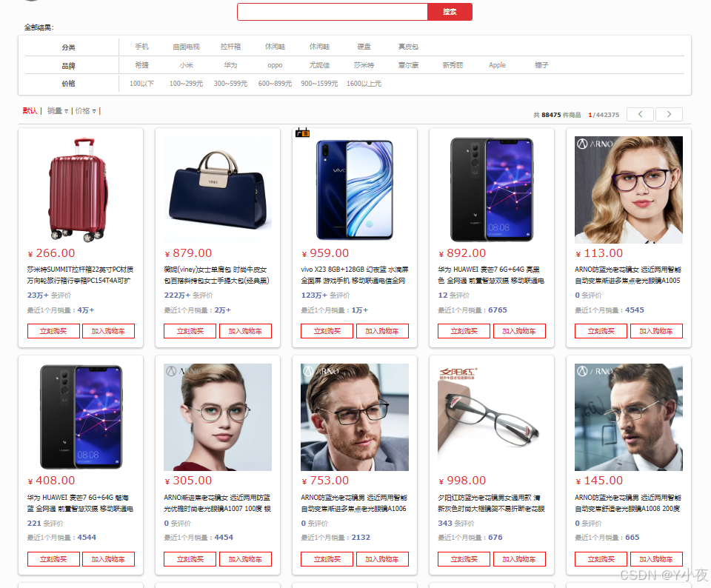
Task: Click 立刻购买 for the ¥408.00 Huawei phone
Action: pos(53,559)
